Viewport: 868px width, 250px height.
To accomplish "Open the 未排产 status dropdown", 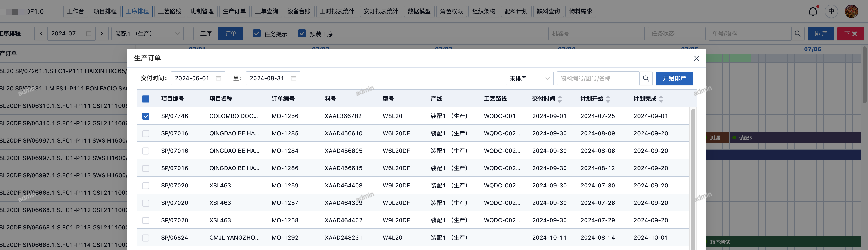I will click(529, 78).
